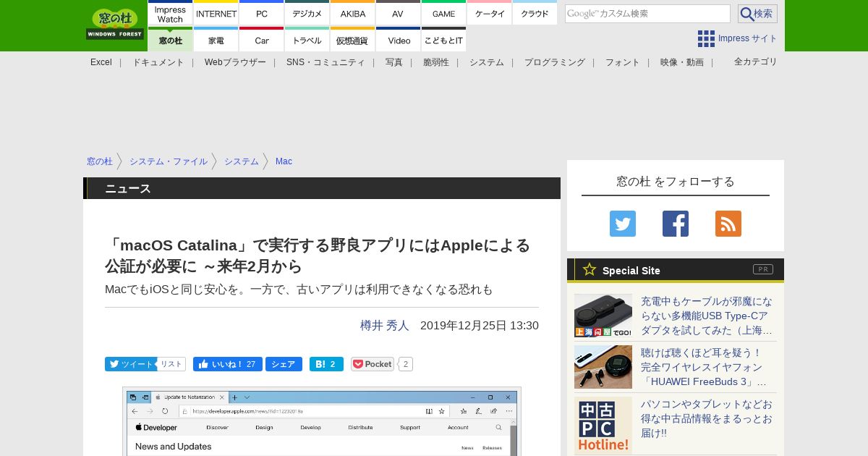
Task: Open the ケータイ tab
Action: 490,13
